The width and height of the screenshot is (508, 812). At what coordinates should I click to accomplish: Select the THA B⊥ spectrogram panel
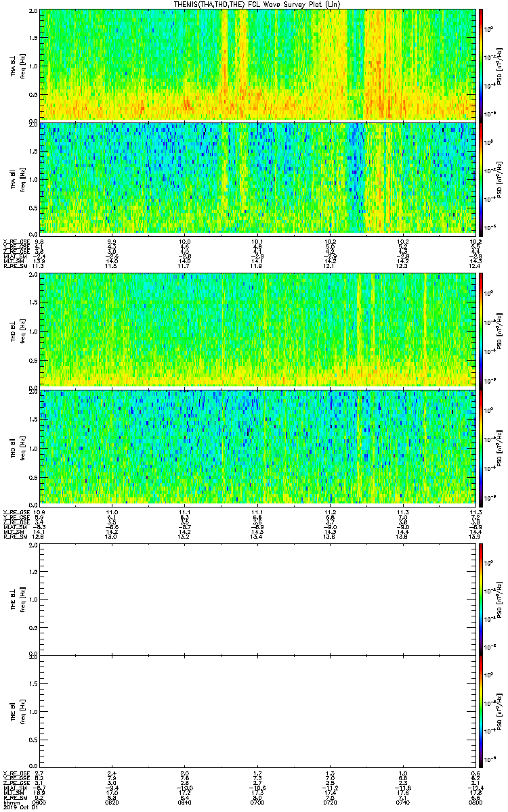pos(258,65)
